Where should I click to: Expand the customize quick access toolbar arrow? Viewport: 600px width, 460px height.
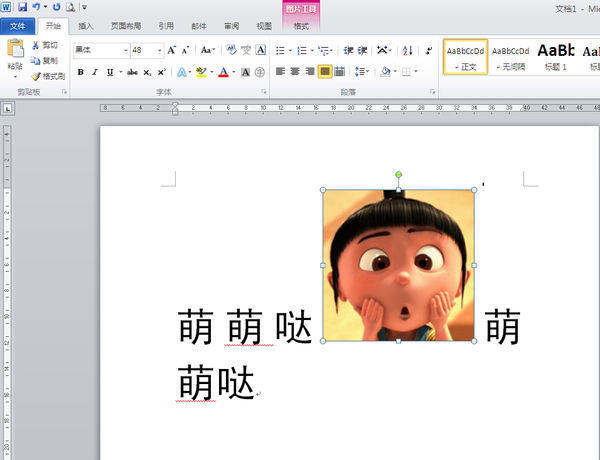point(85,7)
